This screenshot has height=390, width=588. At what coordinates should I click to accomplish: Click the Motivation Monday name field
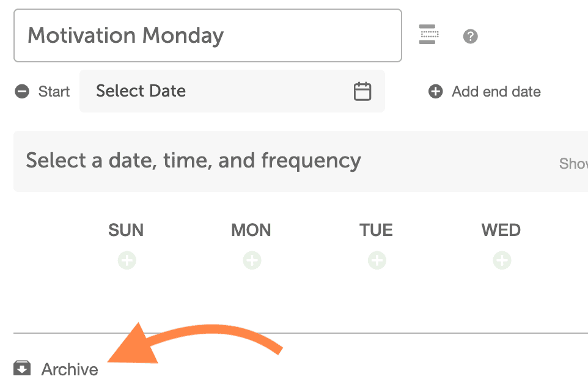[x=208, y=35]
